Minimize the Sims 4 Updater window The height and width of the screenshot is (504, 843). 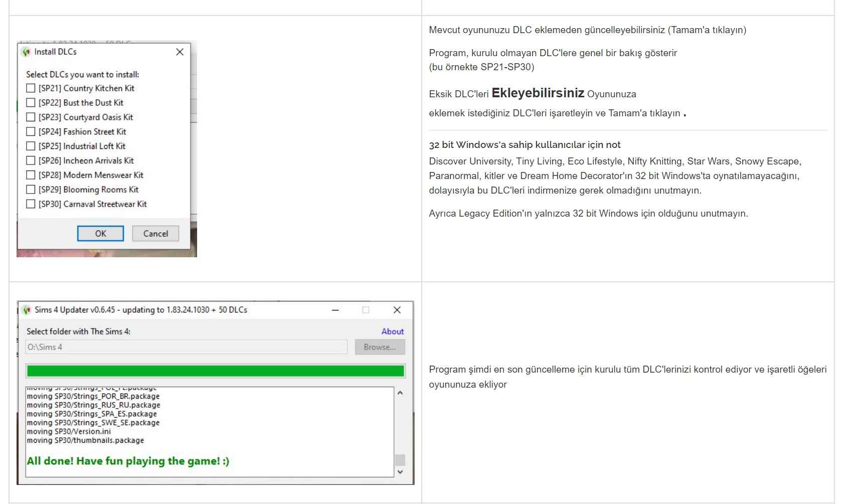(335, 310)
